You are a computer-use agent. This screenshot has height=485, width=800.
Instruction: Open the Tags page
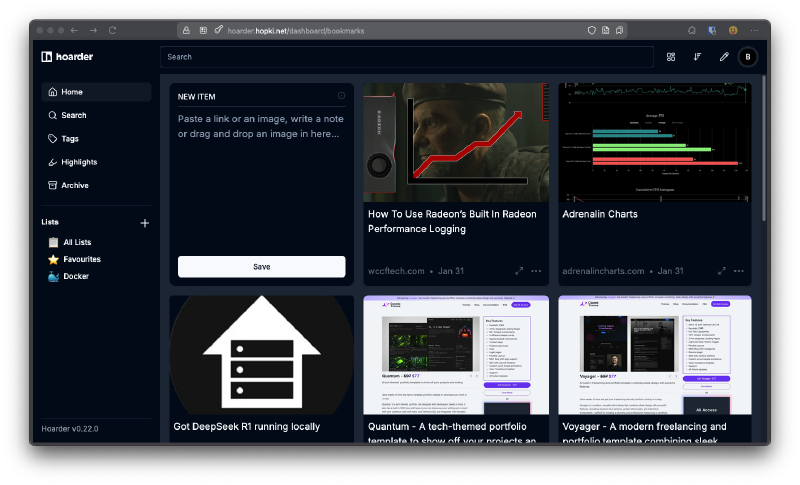[70, 139]
